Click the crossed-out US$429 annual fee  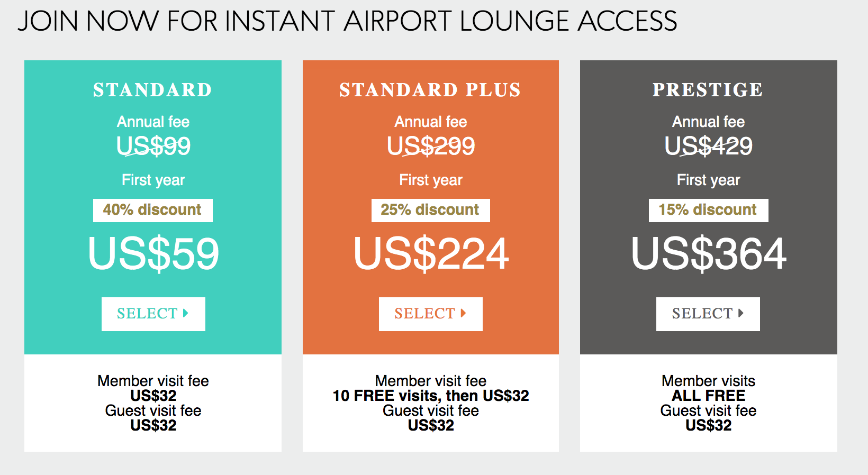tap(708, 146)
